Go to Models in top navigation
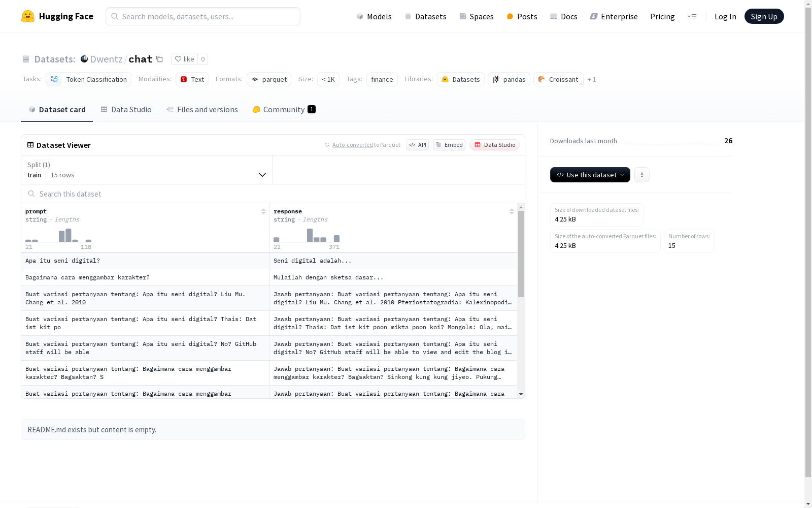The height and width of the screenshot is (508, 812). (x=374, y=16)
